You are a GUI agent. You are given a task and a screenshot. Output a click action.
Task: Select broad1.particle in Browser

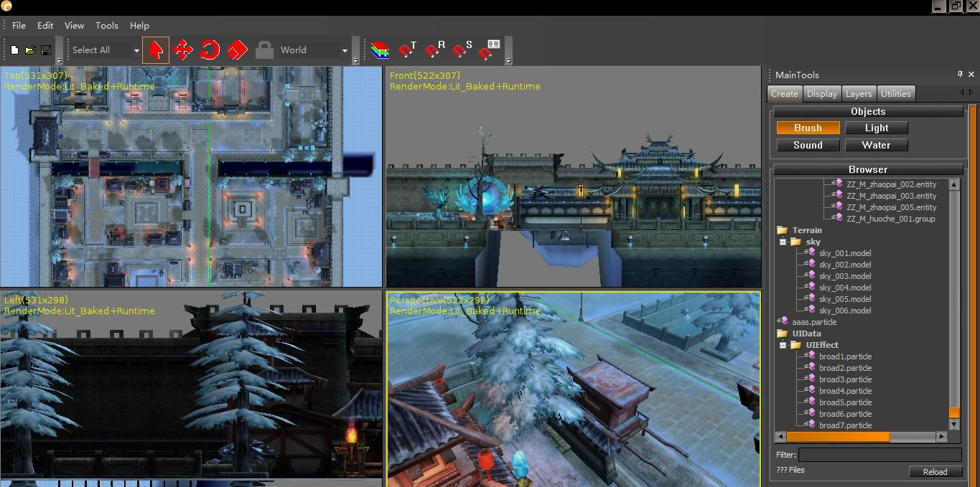click(x=845, y=356)
